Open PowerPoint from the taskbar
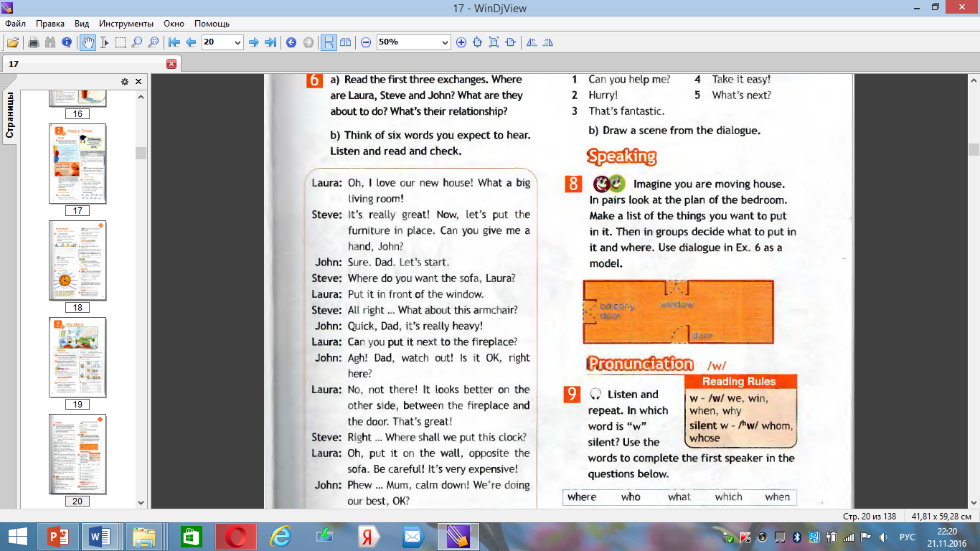Screen dimensions: 980x551 coord(57,537)
